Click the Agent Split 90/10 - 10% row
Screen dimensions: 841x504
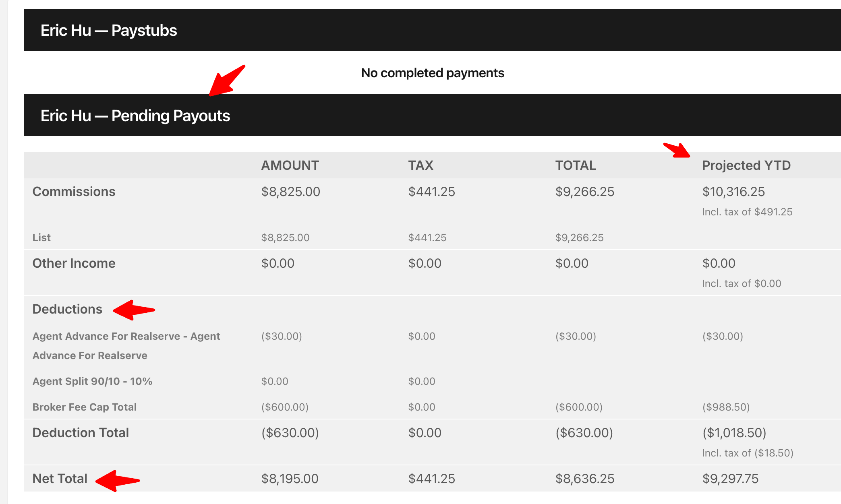point(433,381)
